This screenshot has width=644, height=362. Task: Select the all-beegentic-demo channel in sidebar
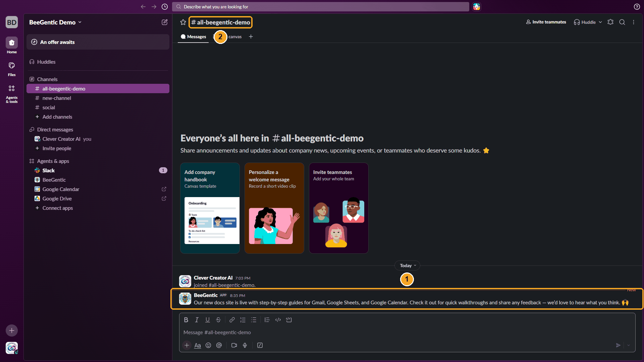(98, 88)
